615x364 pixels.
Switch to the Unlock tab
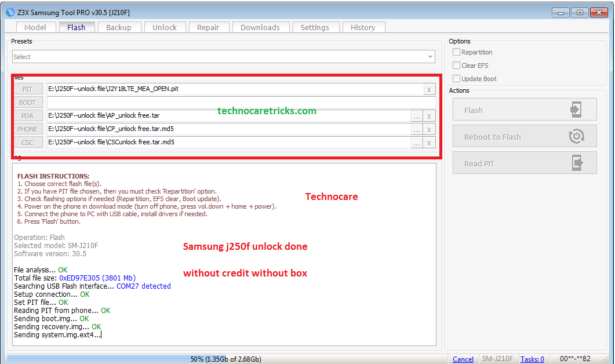pyautogui.click(x=165, y=27)
